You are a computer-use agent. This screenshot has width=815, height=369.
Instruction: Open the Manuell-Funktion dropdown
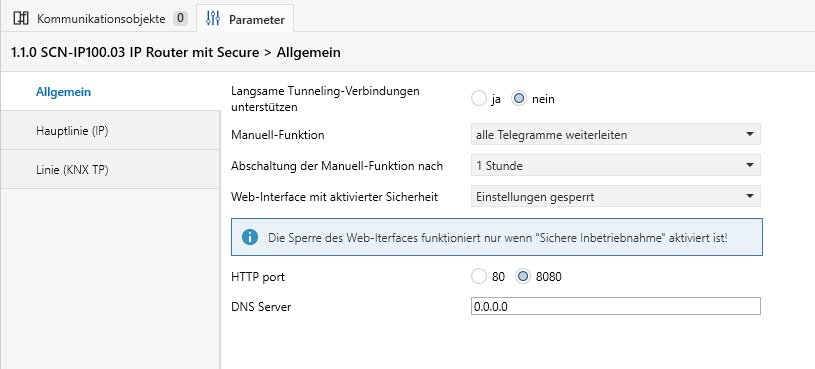pos(616,135)
